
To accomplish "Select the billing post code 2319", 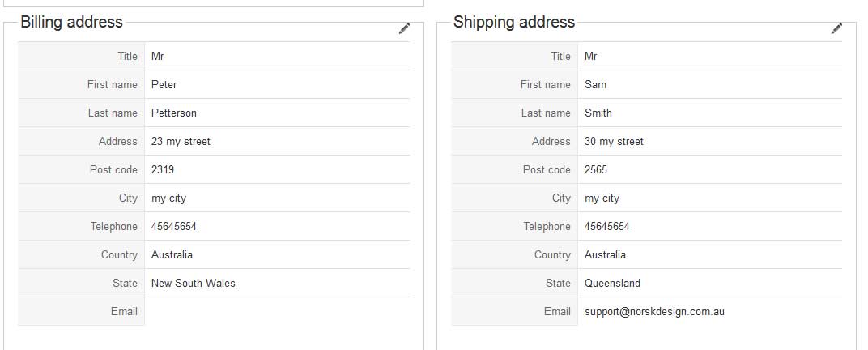I will [x=163, y=170].
